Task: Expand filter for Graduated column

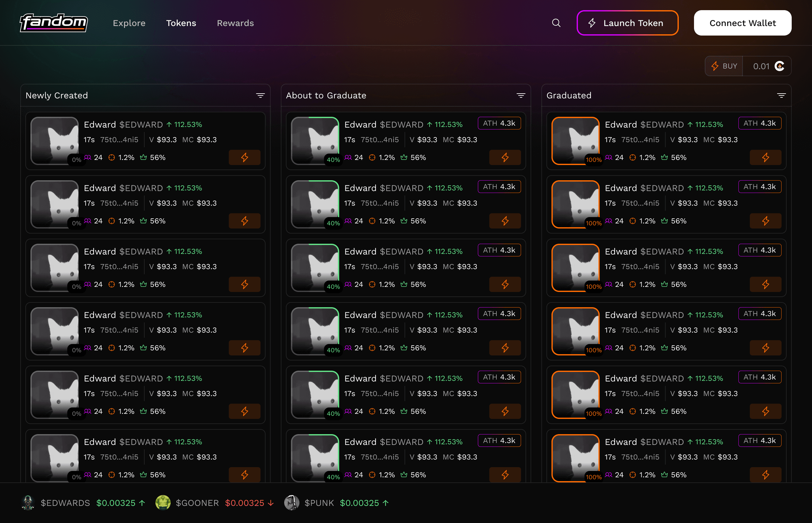Action: (781, 96)
